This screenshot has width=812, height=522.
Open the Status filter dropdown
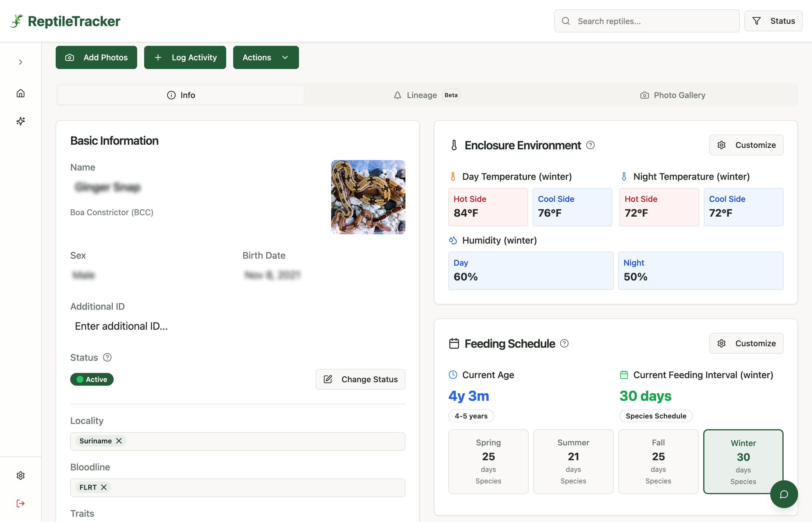click(773, 21)
